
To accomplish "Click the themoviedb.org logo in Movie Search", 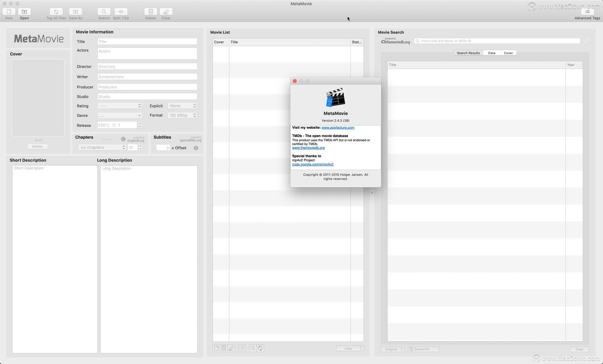I will [396, 41].
